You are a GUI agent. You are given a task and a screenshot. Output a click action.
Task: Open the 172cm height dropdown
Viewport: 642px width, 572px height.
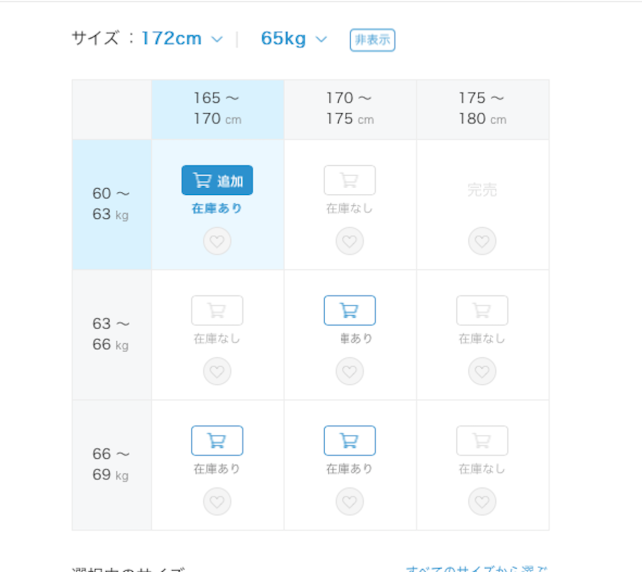click(181, 39)
